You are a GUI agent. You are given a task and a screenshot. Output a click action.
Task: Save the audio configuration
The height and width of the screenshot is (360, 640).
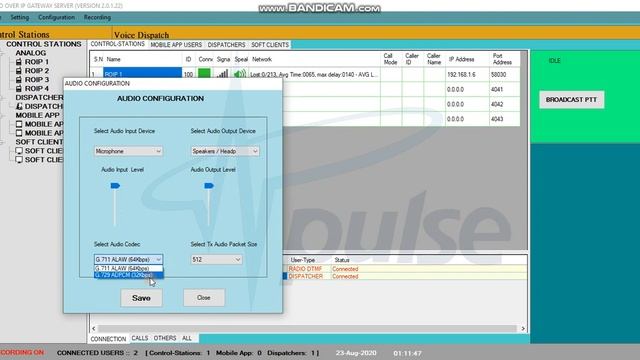tap(141, 298)
